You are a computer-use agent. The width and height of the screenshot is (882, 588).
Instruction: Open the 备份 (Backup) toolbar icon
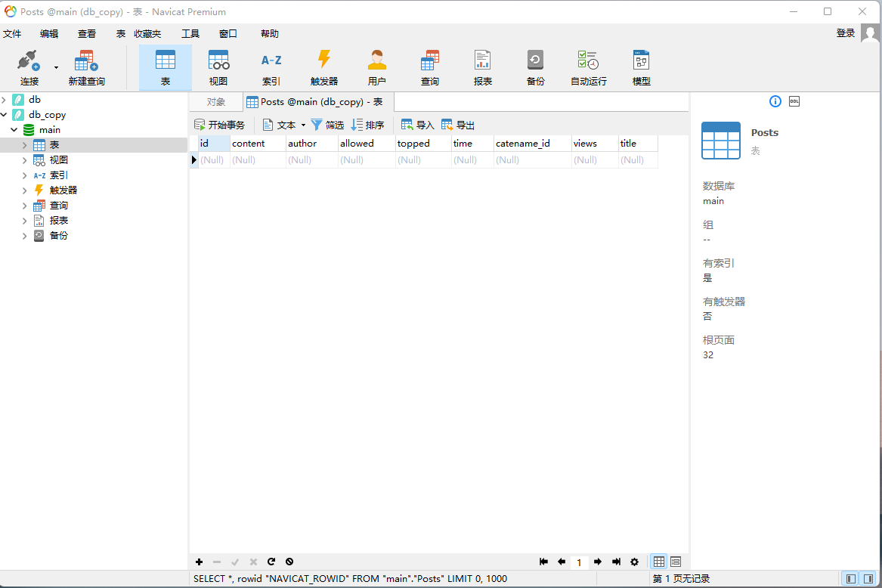tap(535, 67)
